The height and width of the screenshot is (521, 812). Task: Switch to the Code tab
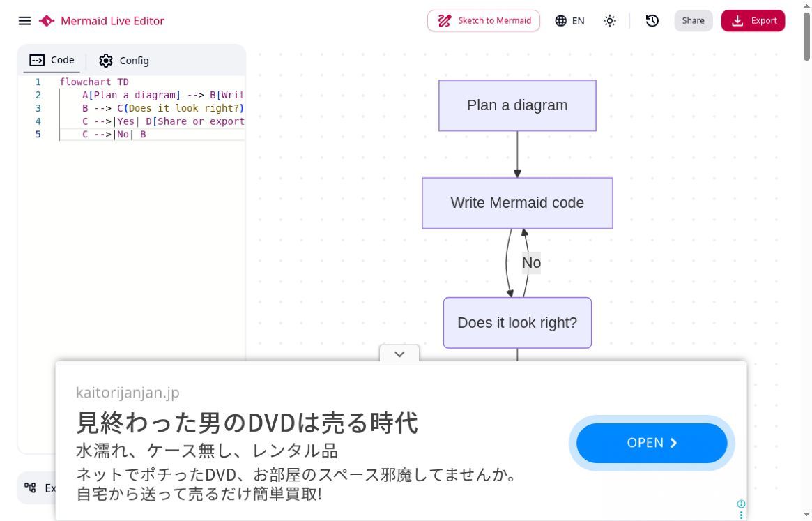click(52, 60)
